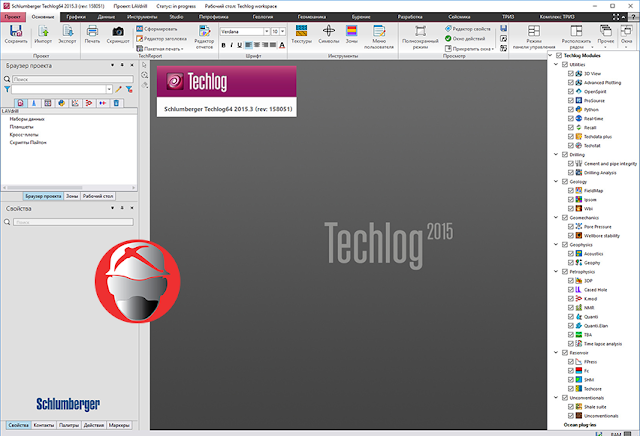Uncheck the 3D View module
The width and height of the screenshot is (640, 436).
(571, 73)
